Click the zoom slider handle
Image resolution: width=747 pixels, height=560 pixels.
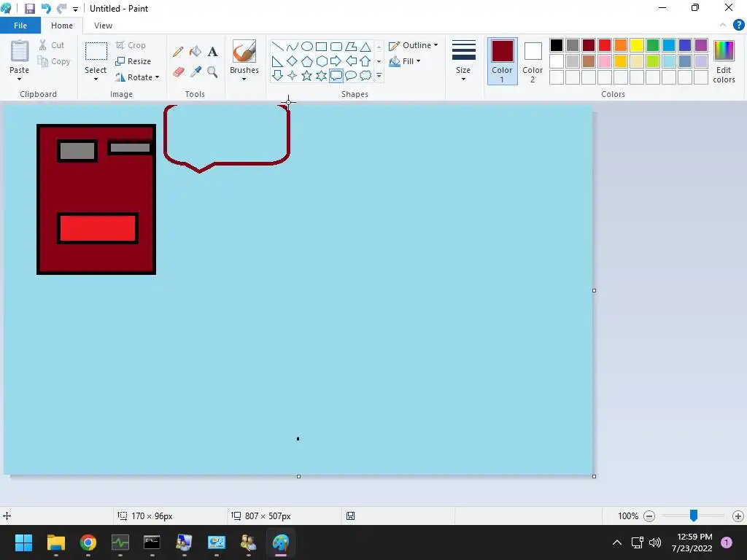[694, 516]
